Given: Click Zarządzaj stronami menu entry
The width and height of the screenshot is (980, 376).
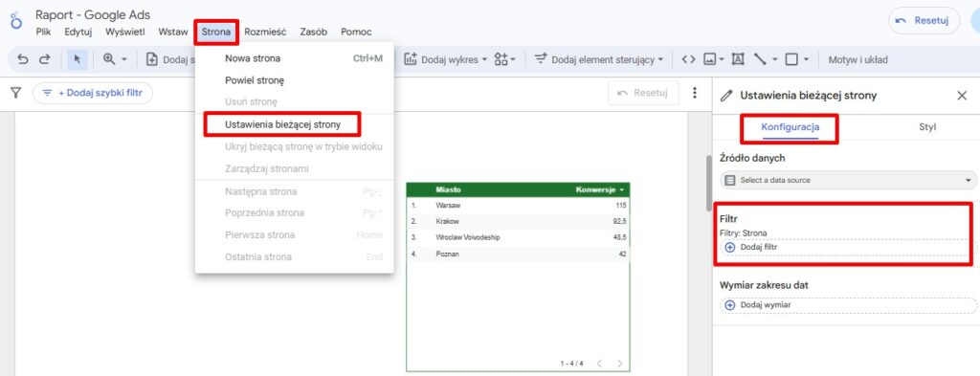Looking at the screenshot, I should point(295,168).
